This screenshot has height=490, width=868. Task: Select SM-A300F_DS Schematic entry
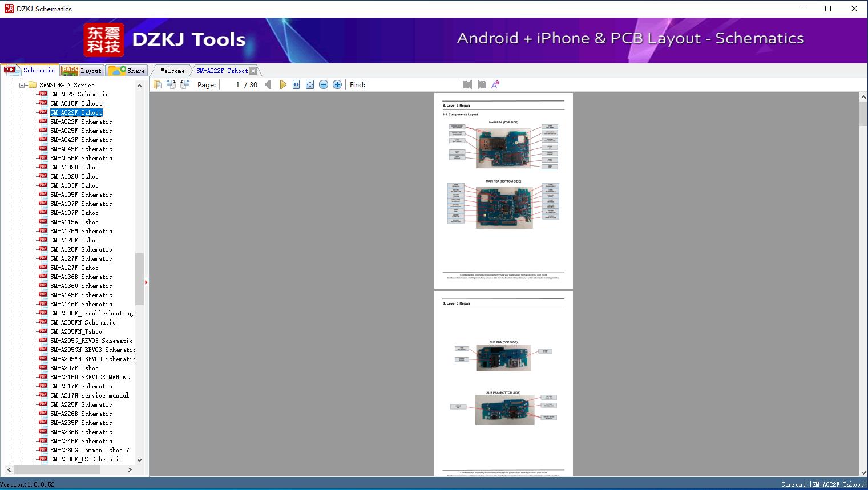click(x=86, y=459)
